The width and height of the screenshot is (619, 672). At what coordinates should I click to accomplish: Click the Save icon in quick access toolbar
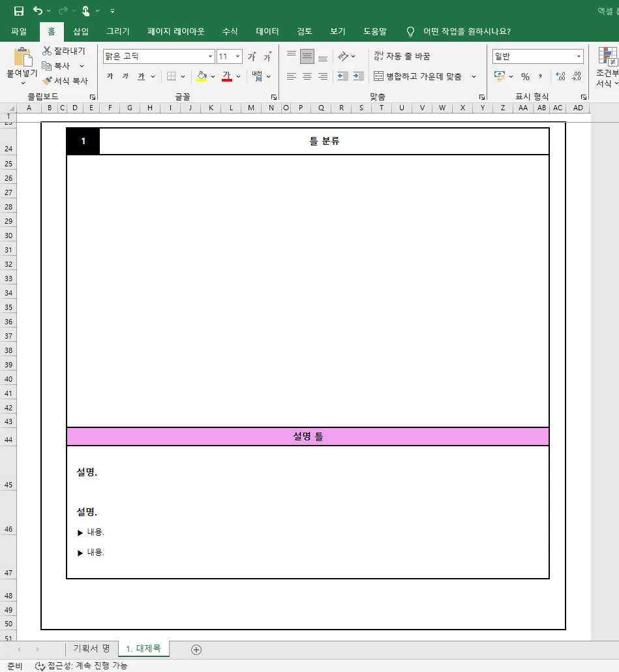pos(19,10)
